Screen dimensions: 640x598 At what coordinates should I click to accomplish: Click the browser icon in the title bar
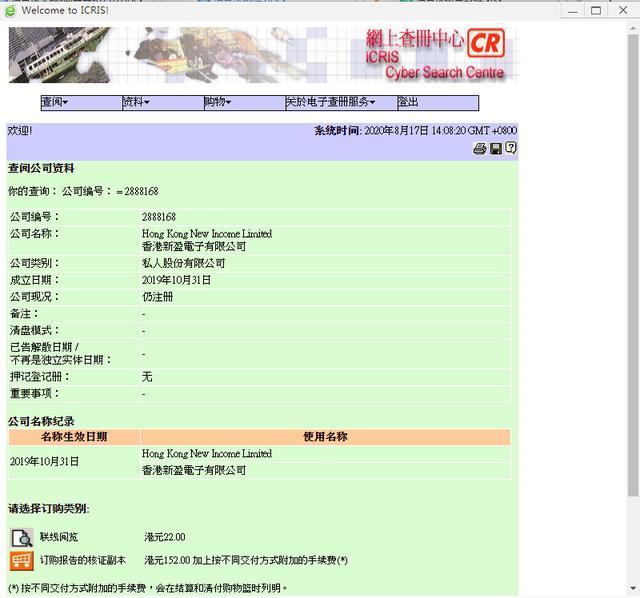pyautogui.click(x=10, y=11)
